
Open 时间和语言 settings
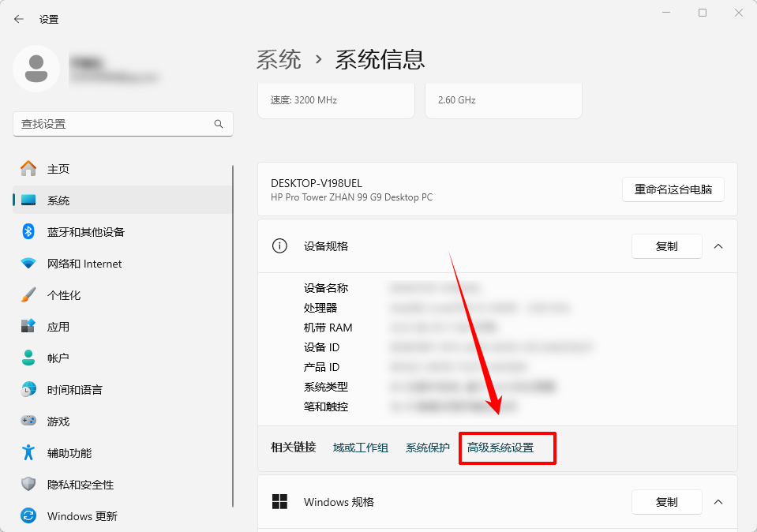point(122,390)
